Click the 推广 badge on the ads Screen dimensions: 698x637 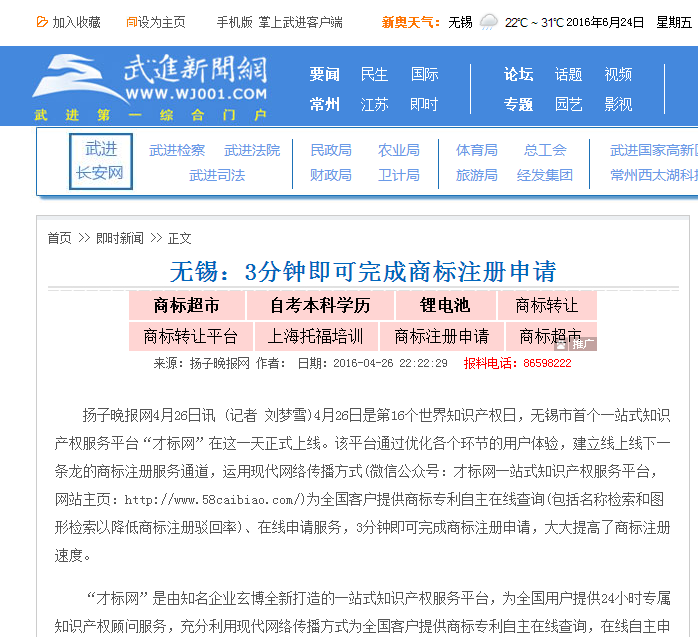point(582,344)
